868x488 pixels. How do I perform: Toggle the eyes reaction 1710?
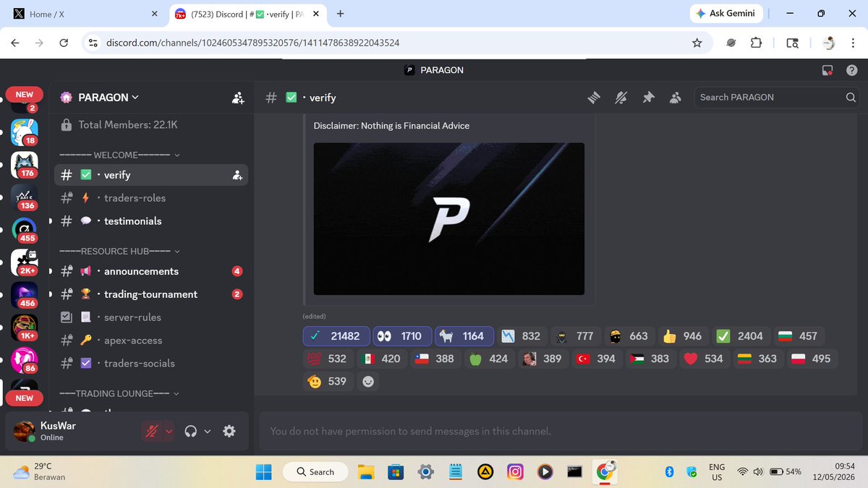pos(402,336)
